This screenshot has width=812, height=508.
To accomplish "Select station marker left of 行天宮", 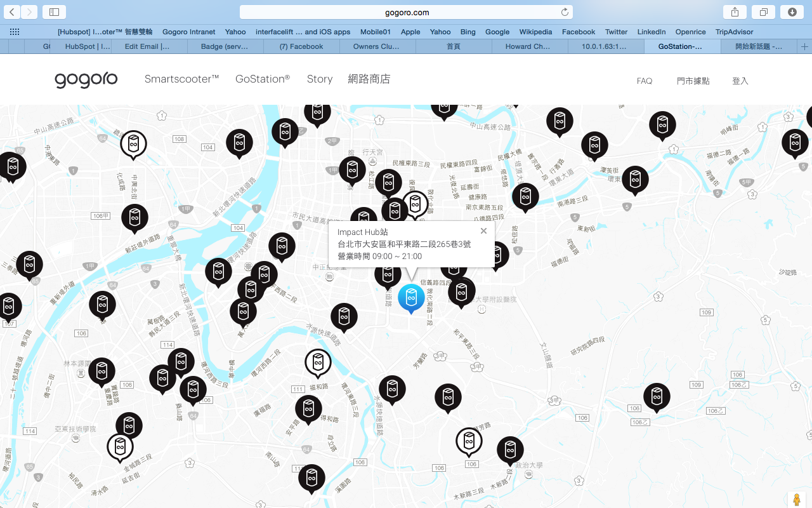I will tap(352, 171).
